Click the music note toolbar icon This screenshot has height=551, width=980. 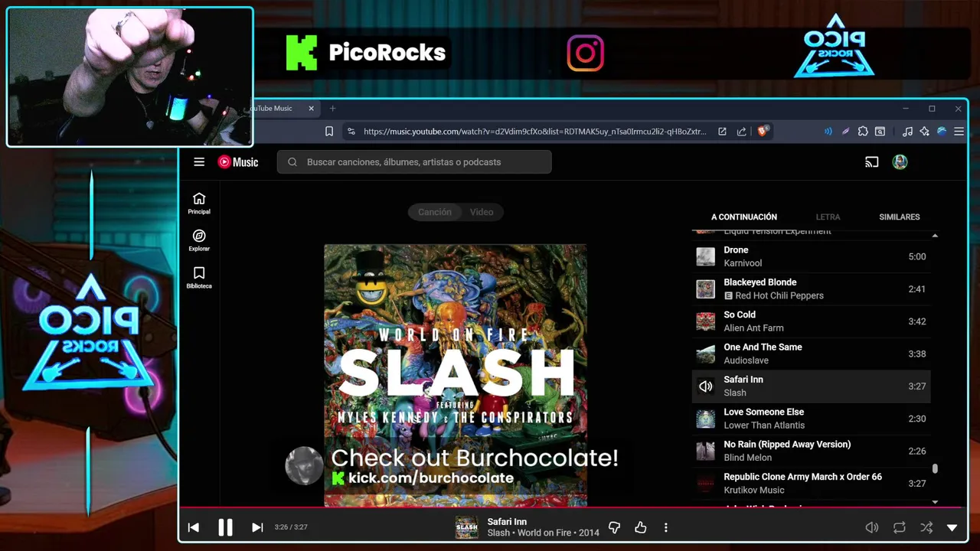tap(907, 132)
